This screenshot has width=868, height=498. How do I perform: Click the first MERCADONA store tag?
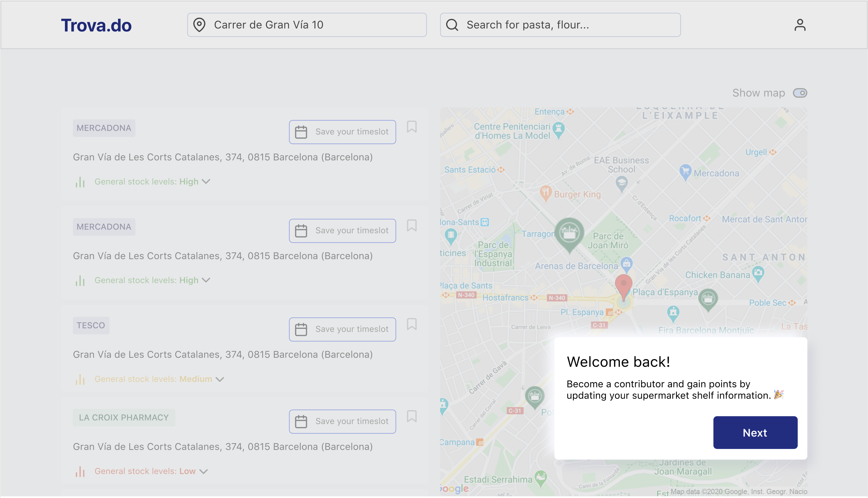pos(104,128)
